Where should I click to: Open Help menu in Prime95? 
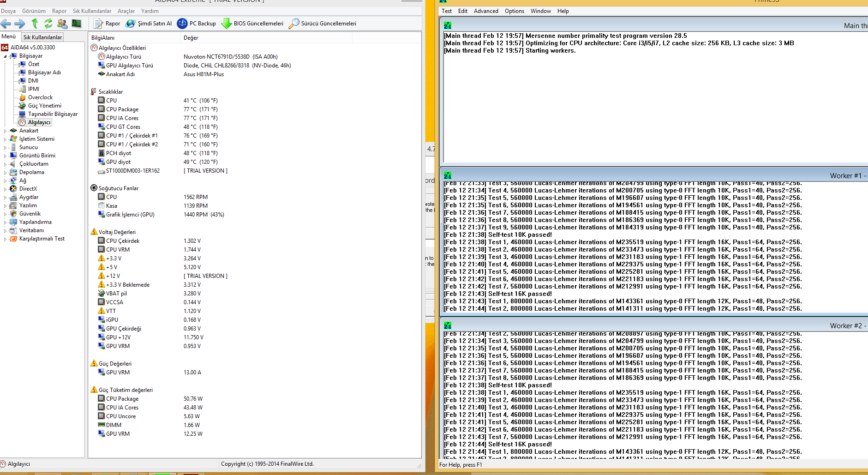pos(563,11)
